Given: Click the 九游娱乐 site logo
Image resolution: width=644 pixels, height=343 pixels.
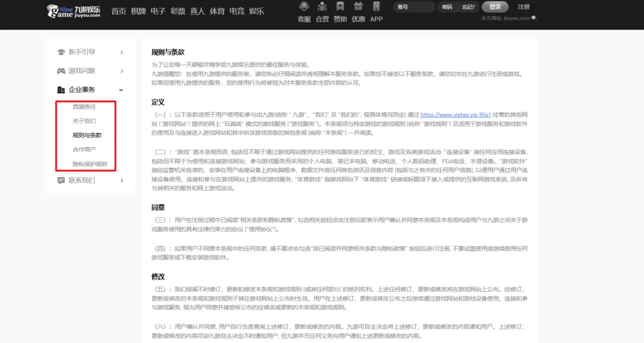Looking at the screenshot, I should [x=74, y=11].
